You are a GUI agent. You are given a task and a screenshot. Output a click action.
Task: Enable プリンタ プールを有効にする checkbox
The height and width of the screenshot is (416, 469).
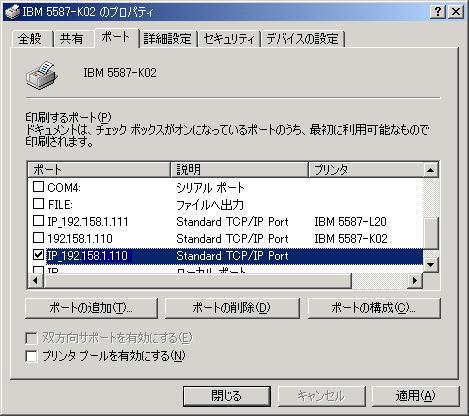coord(31,356)
